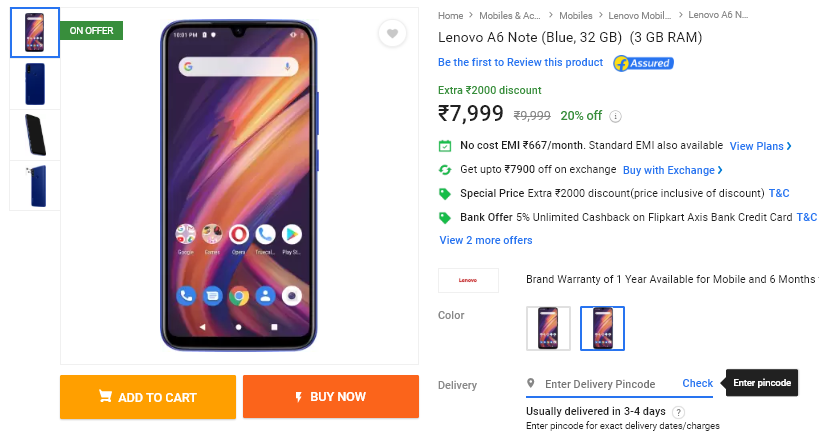Click the Flipkart Assured badge
This screenshot has width=820, height=434.
pos(643,63)
